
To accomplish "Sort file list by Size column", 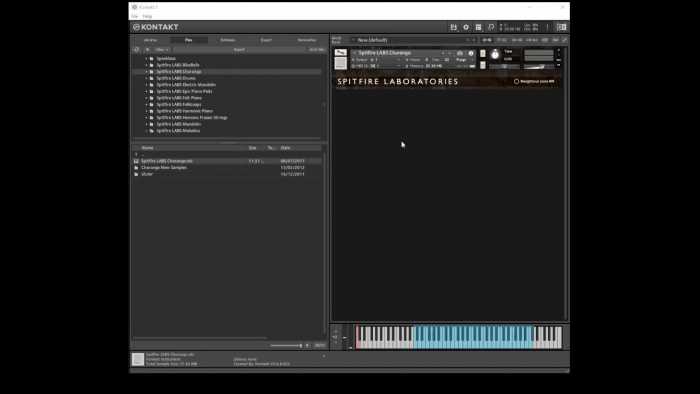I will pos(253,148).
